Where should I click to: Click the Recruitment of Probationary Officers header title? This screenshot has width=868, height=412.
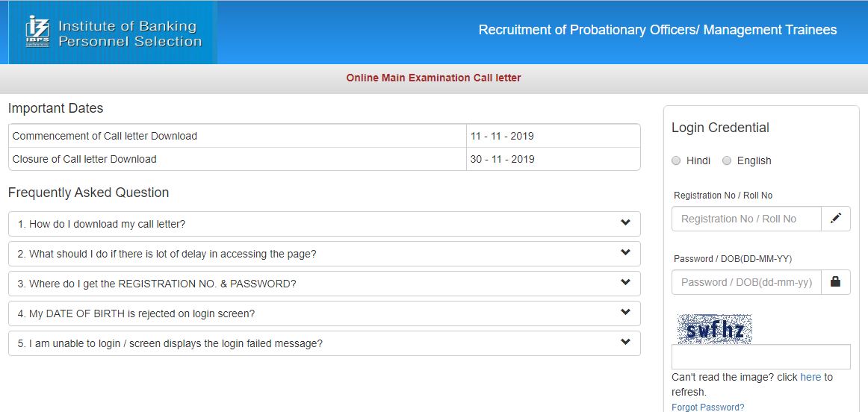point(657,30)
